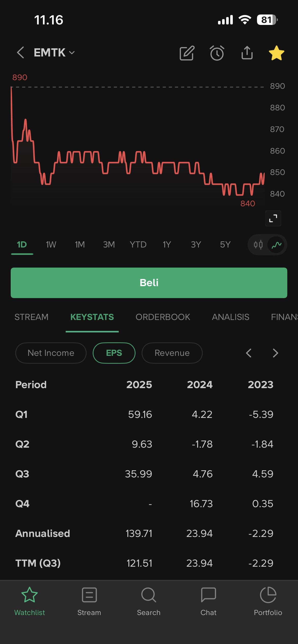
Task: Expand the chart to fullscreen
Action: pyautogui.click(x=273, y=218)
